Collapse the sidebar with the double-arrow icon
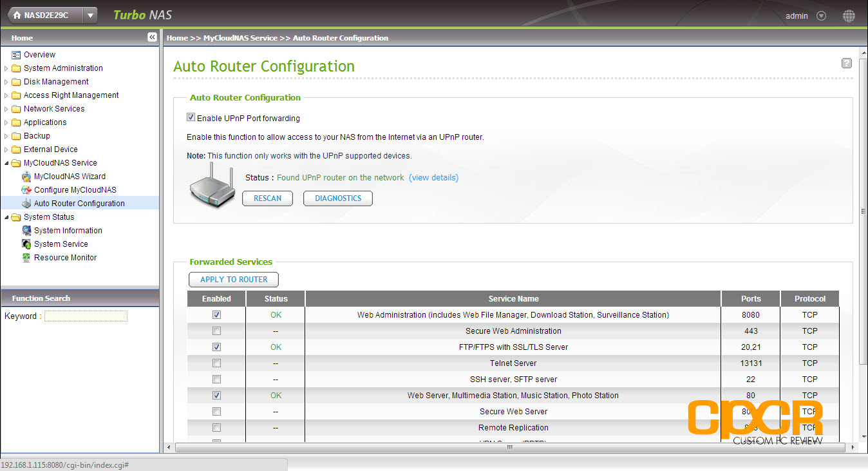This screenshot has width=868, height=471. [x=152, y=37]
